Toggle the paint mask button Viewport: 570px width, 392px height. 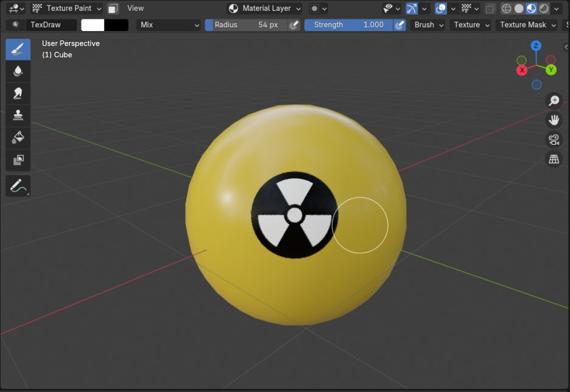113,9
